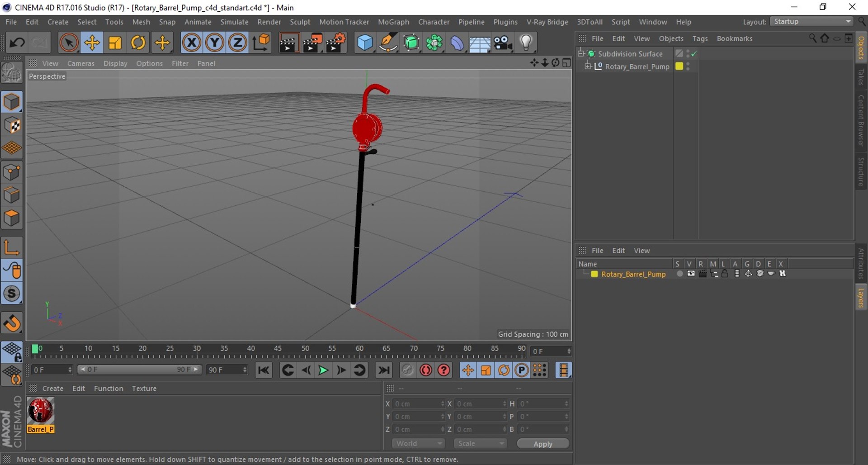Viewport: 868px width, 465px height.
Task: Select the Live Selection tool
Action: coord(69,43)
